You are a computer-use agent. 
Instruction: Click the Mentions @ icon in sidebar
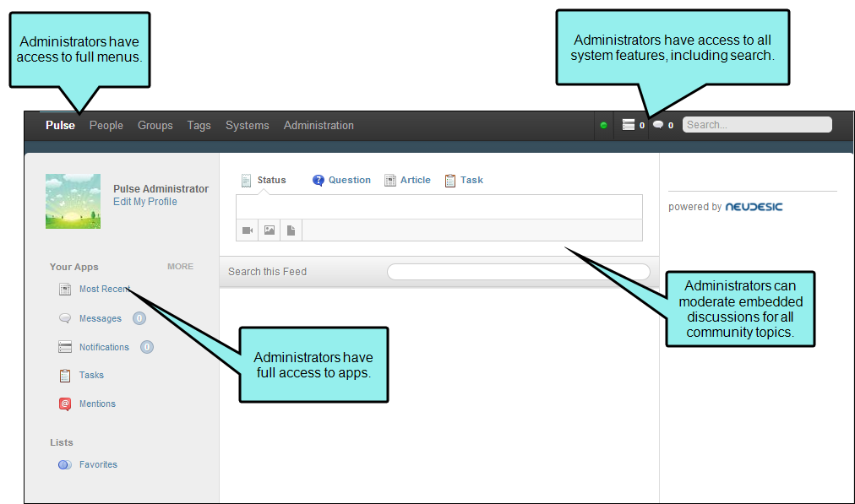(65, 404)
